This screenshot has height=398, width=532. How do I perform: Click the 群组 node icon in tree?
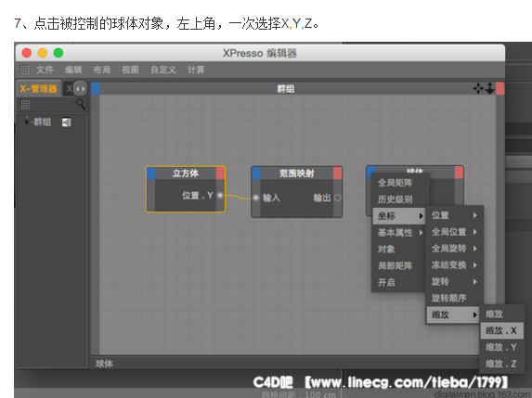[67, 122]
